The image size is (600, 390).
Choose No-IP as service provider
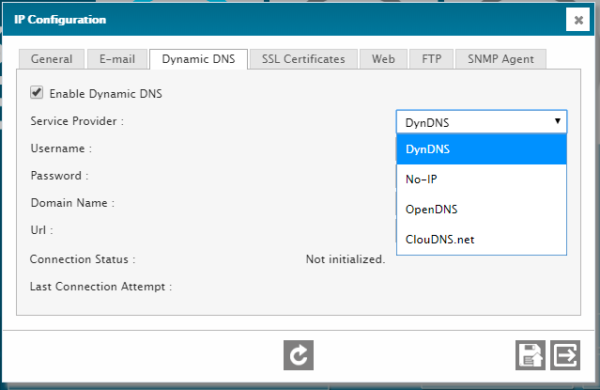(481, 179)
